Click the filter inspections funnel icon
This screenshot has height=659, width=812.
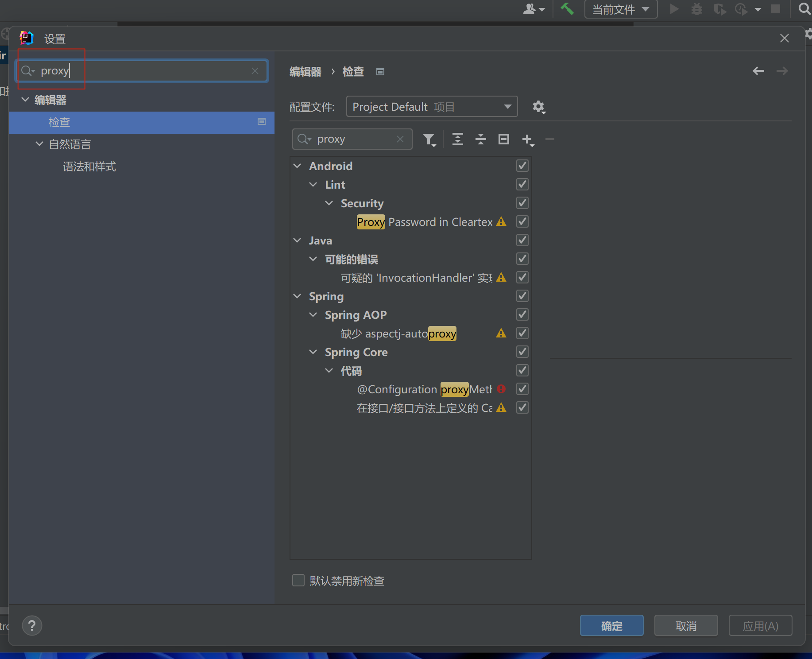(429, 140)
